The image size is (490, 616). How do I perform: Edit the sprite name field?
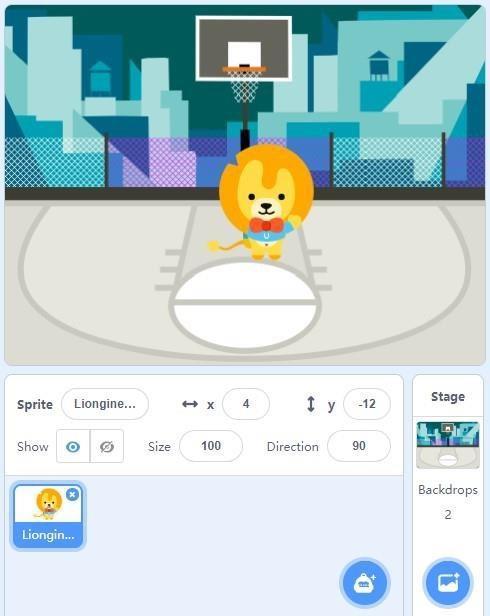[x=105, y=404]
